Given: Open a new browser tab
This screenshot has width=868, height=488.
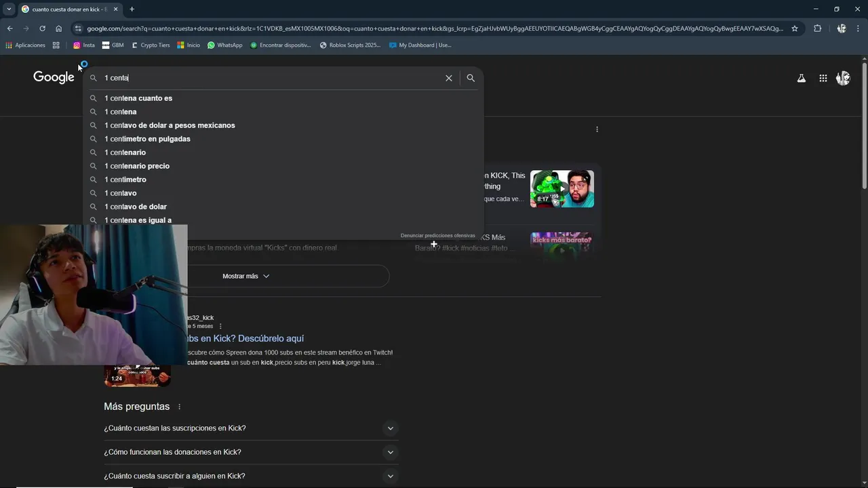Looking at the screenshot, I should [x=132, y=9].
